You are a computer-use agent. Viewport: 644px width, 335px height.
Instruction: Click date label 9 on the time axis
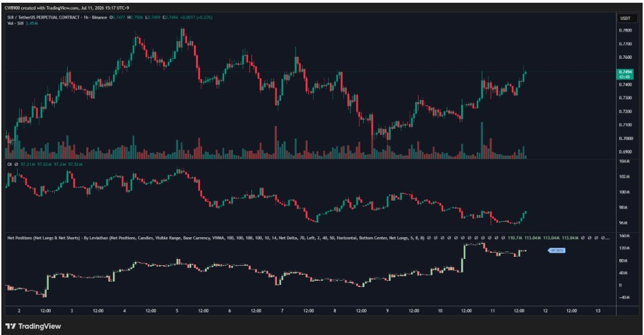387,311
